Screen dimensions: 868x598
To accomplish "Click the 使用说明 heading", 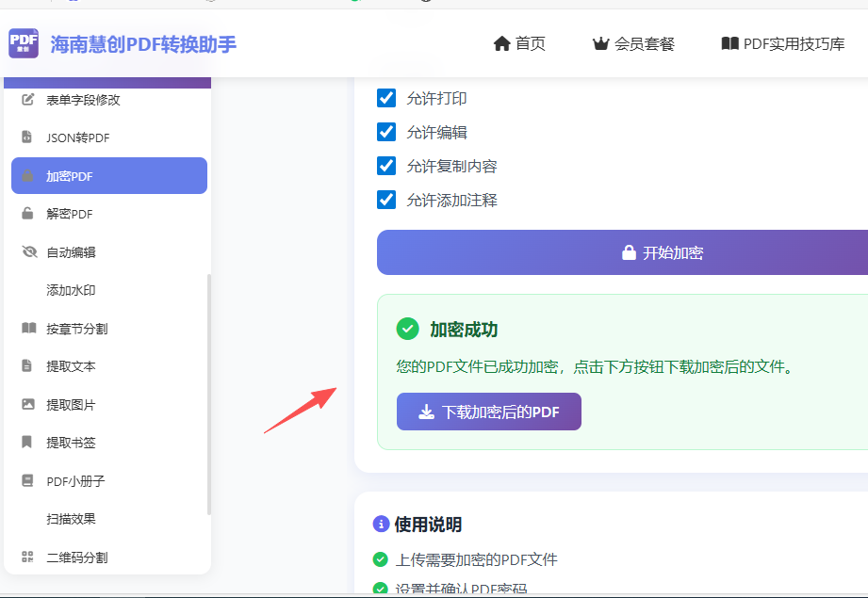I will point(428,525).
